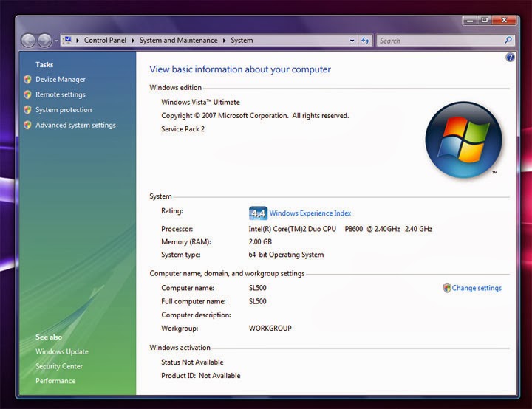Viewport: 532px width, 409px height.
Task: Click the Windows Vista logo orb
Action: (x=463, y=140)
